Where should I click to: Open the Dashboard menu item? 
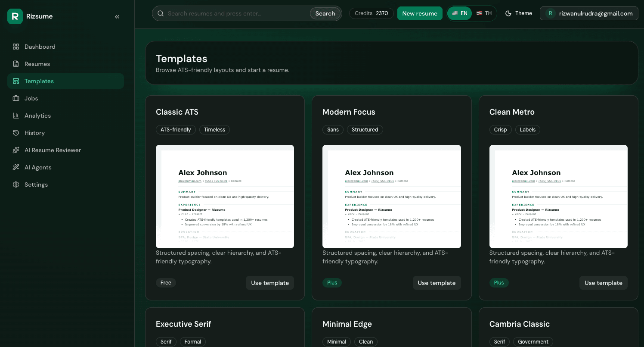coord(65,47)
